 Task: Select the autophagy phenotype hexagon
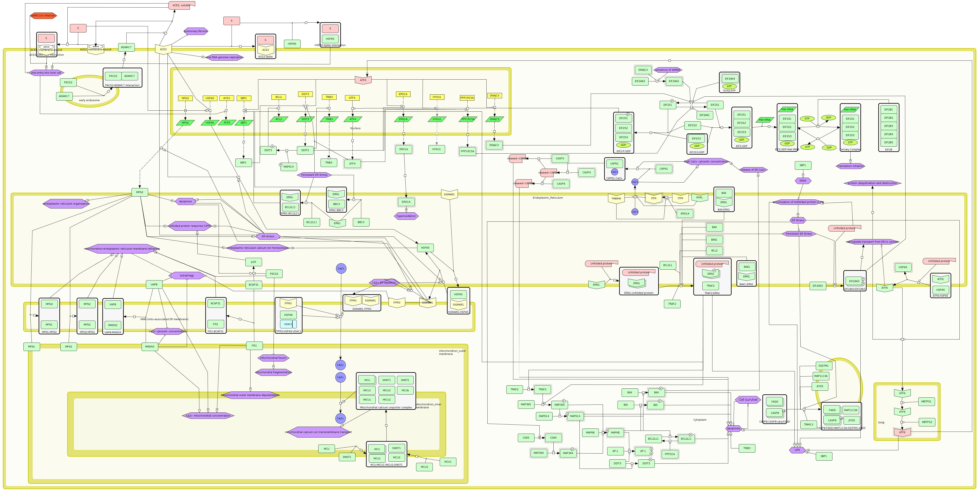pyautogui.click(x=187, y=275)
